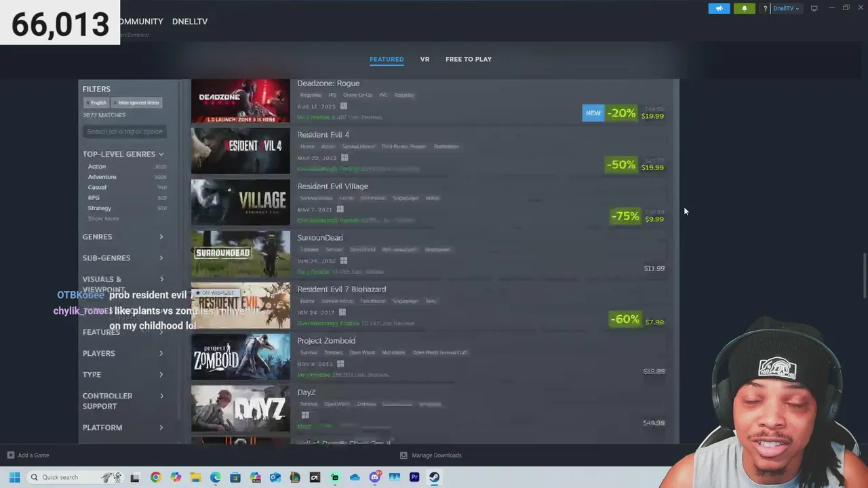The width and height of the screenshot is (868, 488).
Task: Toggle the English language filter
Action: point(96,103)
